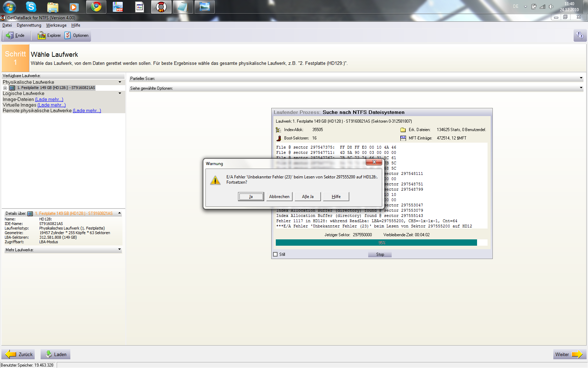Click the Geometrie value 19457 Zylinder
This screenshot has height=368, width=588.
(75, 233)
